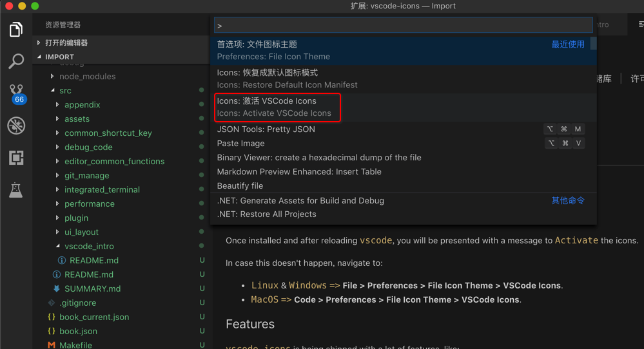This screenshot has width=644, height=349.
Task: Click the Makefile M icon
Action: (52, 345)
